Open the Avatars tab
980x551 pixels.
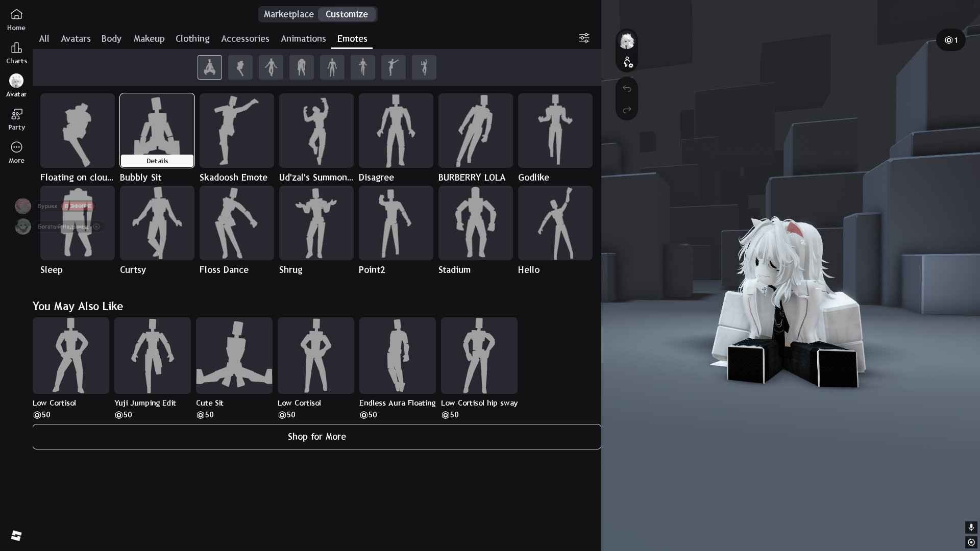76,39
